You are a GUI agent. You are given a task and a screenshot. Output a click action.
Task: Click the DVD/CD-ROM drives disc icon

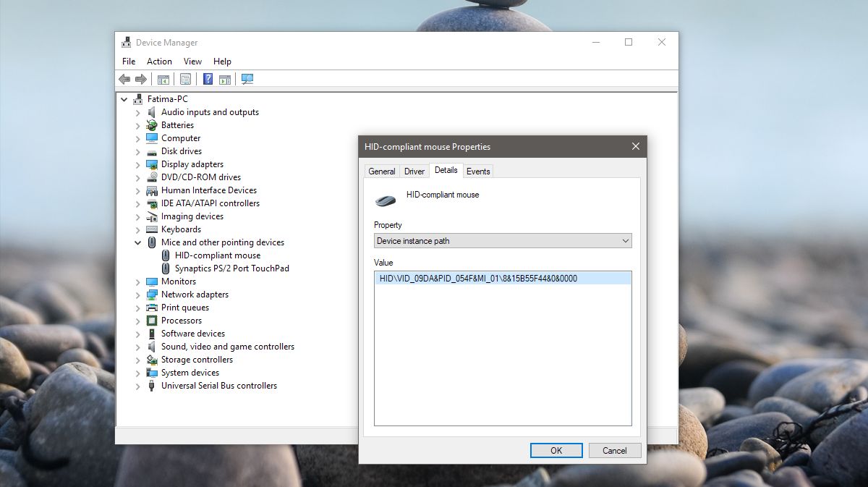pos(152,177)
